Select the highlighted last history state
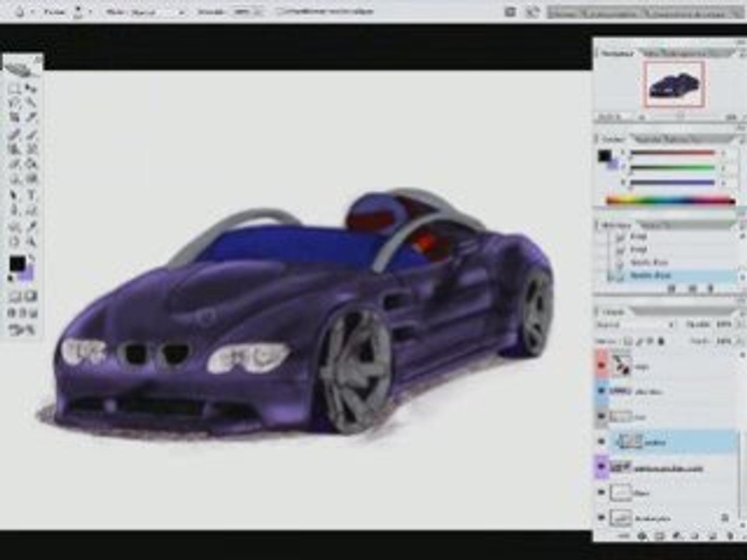747x560 pixels. [x=672, y=275]
